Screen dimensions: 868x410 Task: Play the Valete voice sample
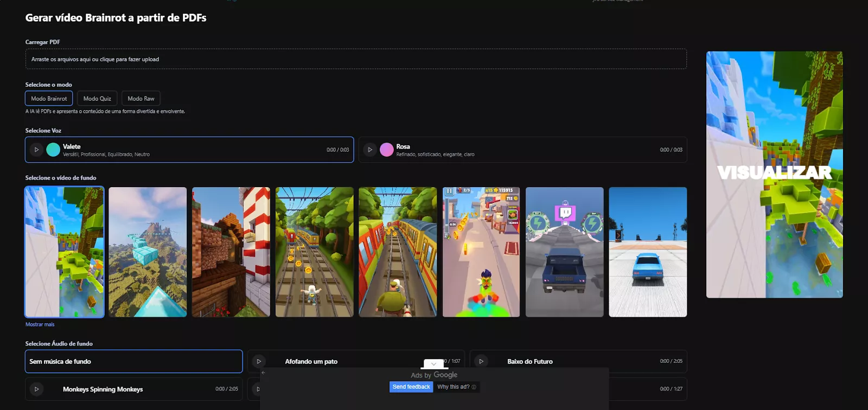36,150
